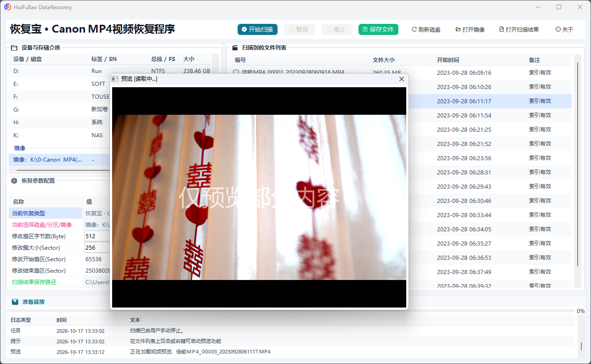
Task: Select file row with time 06:10:26
Action: click(x=490, y=87)
